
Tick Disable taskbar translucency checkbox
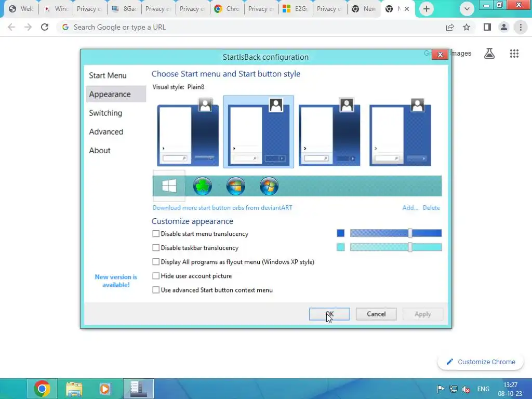coord(156,248)
